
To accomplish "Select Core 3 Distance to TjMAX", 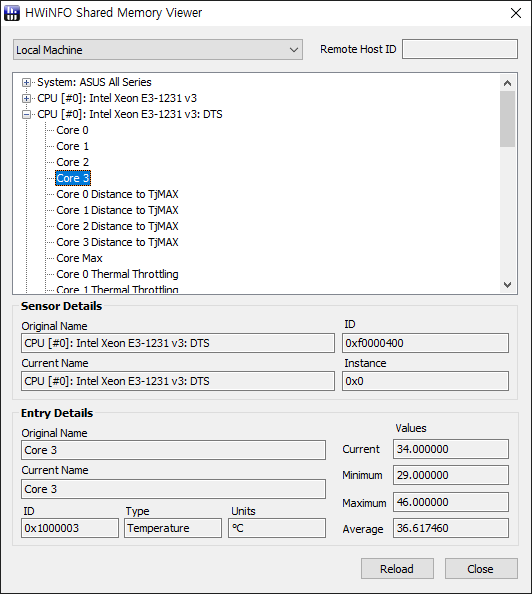I will point(117,242).
